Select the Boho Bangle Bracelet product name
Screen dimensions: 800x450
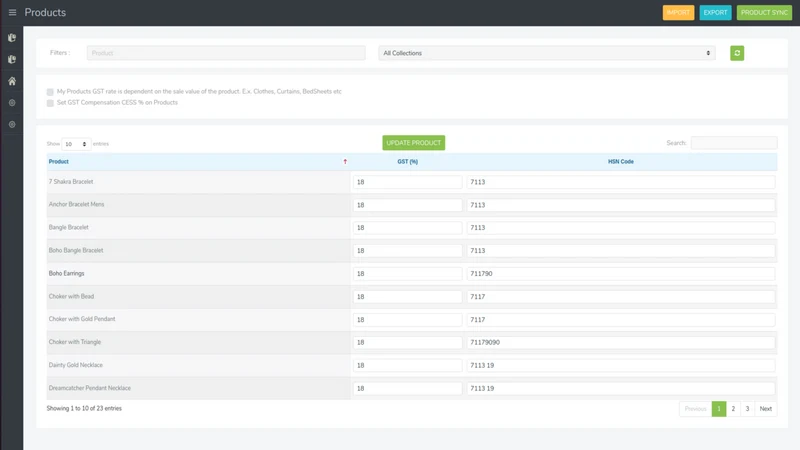coord(76,250)
